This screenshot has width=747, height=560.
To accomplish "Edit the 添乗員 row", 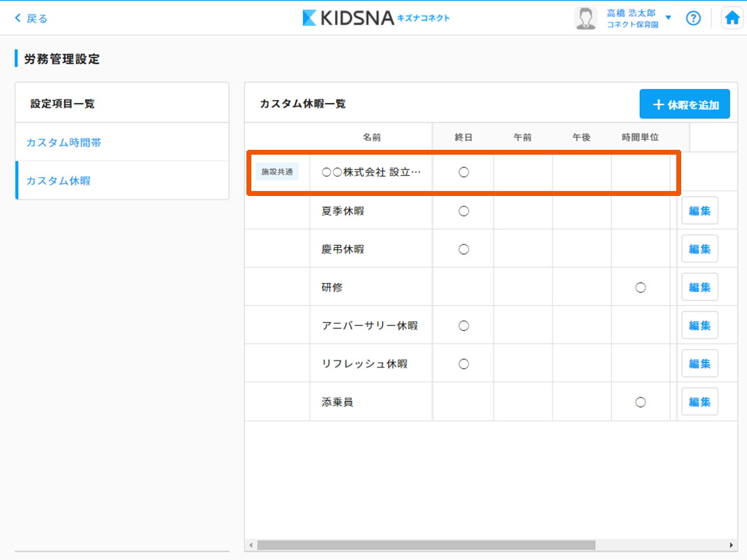I will click(699, 402).
